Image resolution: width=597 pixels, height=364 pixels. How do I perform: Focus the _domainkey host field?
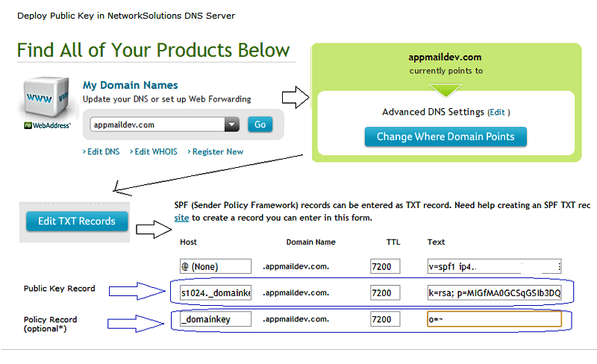point(216,319)
